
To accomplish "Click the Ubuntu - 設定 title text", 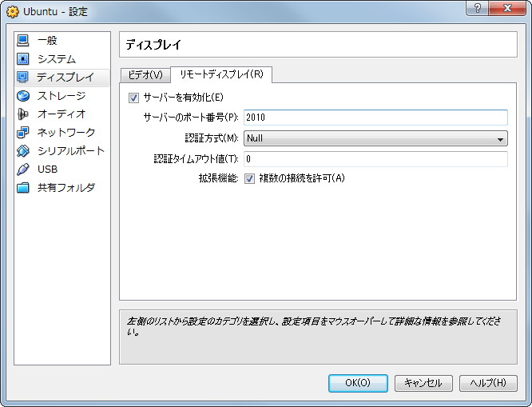I will (55, 12).
